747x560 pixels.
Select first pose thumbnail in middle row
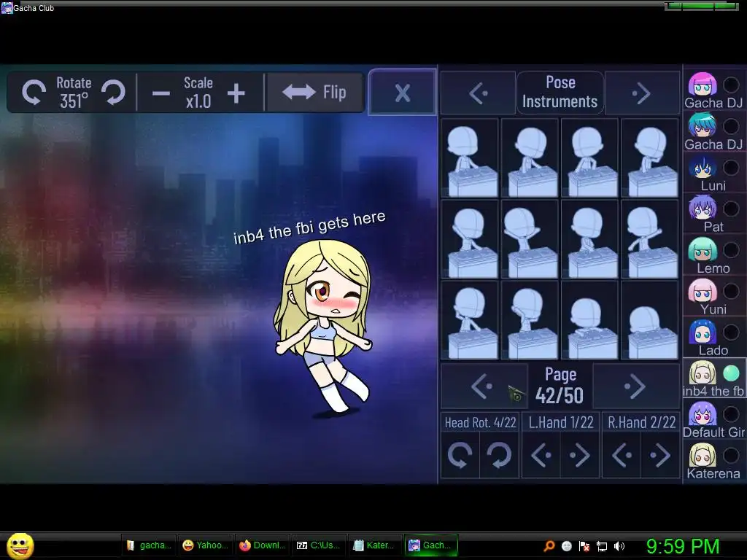[470, 239]
